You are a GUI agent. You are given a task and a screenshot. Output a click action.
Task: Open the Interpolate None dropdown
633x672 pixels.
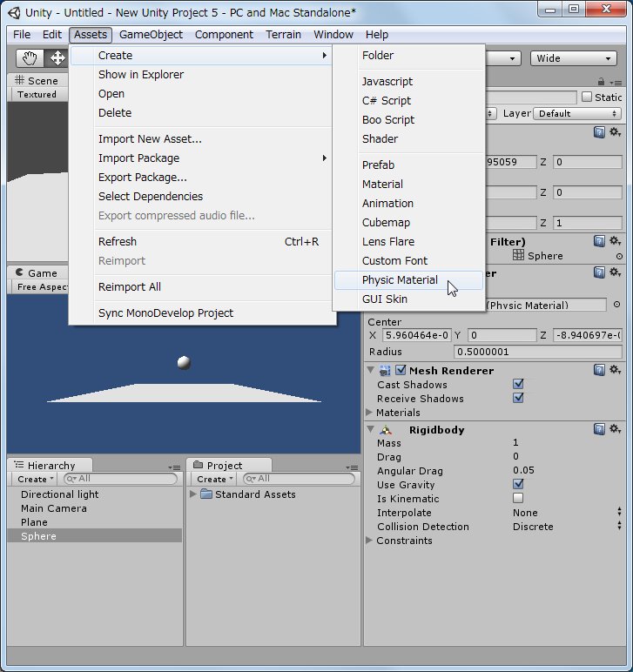[x=567, y=513]
